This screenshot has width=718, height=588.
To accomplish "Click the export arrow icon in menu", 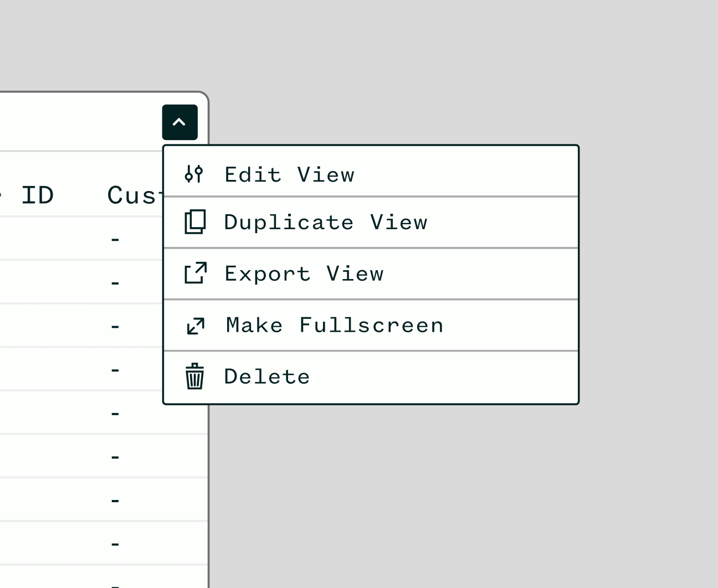I will [x=196, y=274].
